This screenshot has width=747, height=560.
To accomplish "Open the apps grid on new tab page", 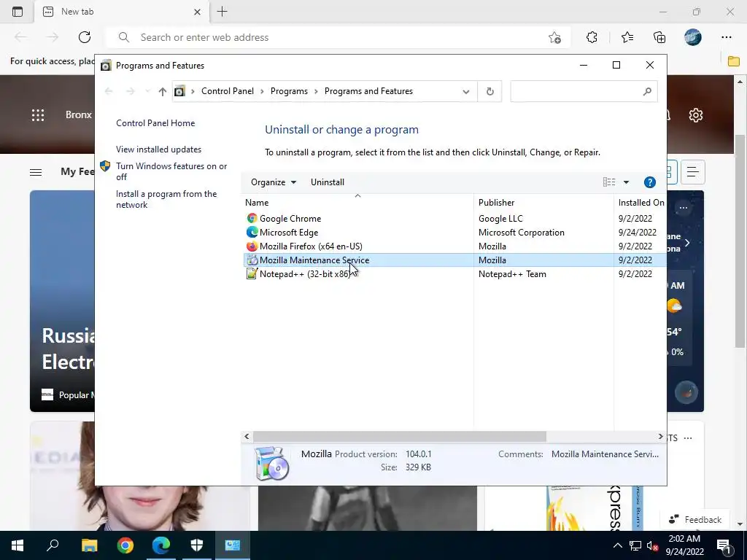I will pos(38,114).
